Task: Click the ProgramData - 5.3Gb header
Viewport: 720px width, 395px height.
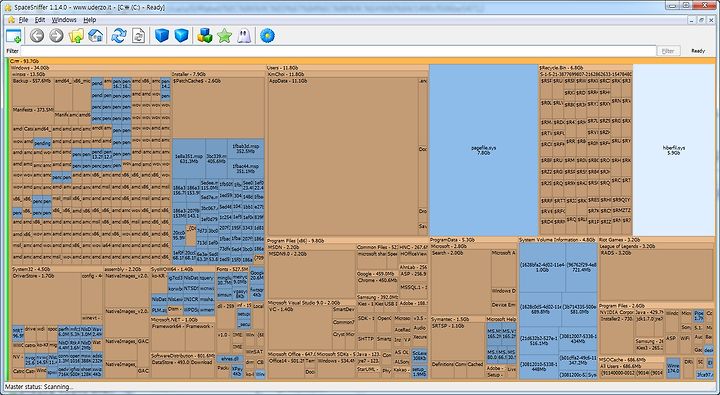Action: (x=473, y=241)
